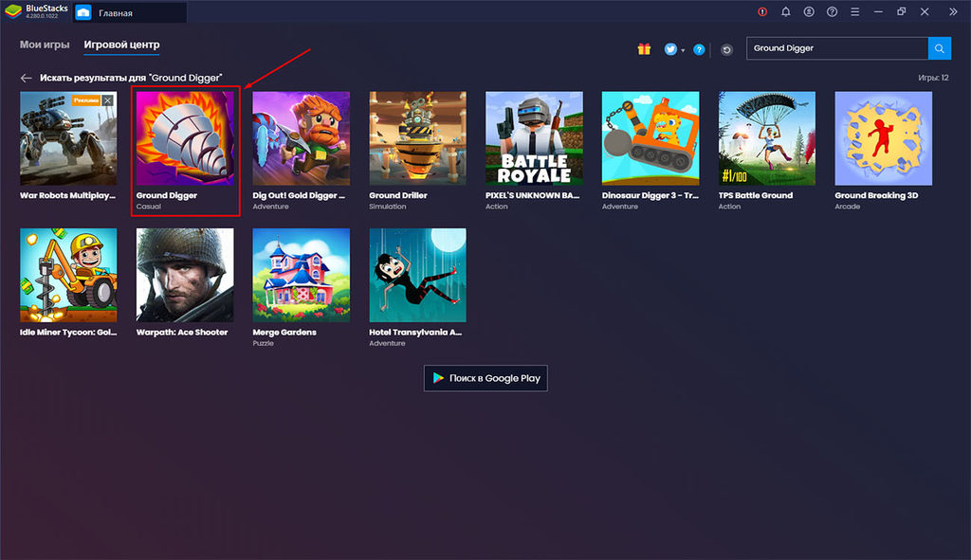Open the help question mark in title bar
Screen dimensions: 971x560
[832, 11]
